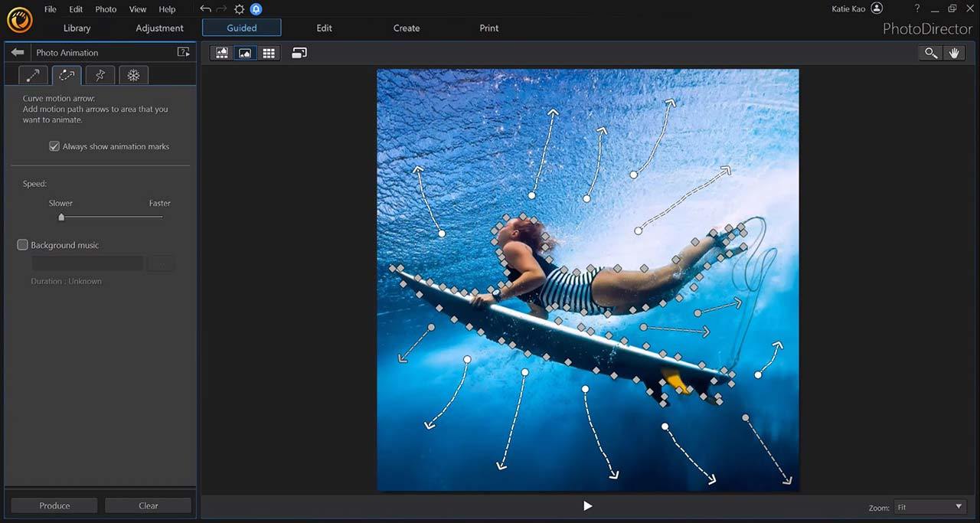Image resolution: width=980 pixels, height=523 pixels.
Task: Switch to the Adjustment tab
Action: (159, 28)
